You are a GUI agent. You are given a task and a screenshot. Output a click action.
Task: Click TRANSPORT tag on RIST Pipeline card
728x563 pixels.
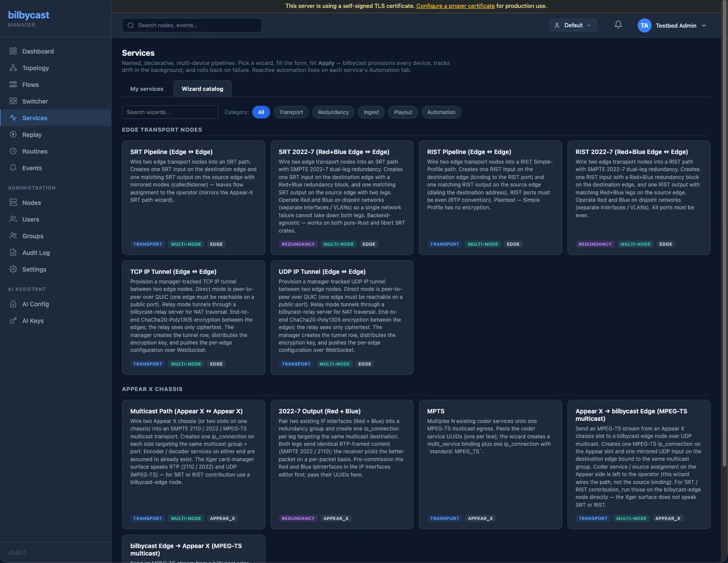tap(444, 244)
